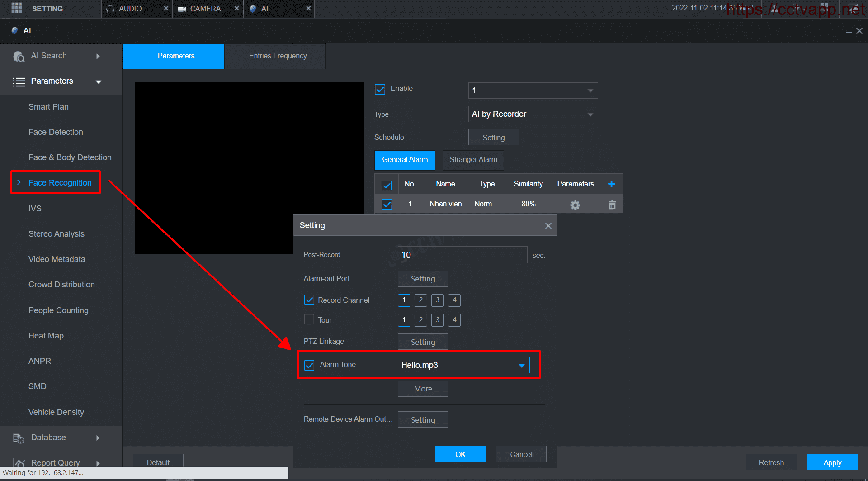Select the Stranger Alarm tab
Viewport: 868px width, 481px height.
(473, 160)
